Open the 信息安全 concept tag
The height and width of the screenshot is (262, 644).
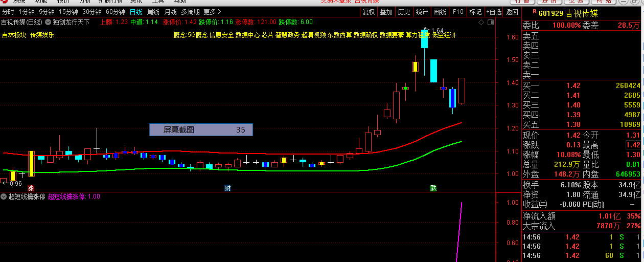click(x=221, y=35)
